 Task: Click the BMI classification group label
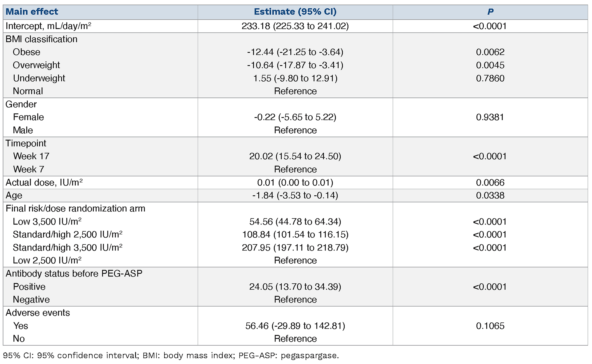click(41, 39)
